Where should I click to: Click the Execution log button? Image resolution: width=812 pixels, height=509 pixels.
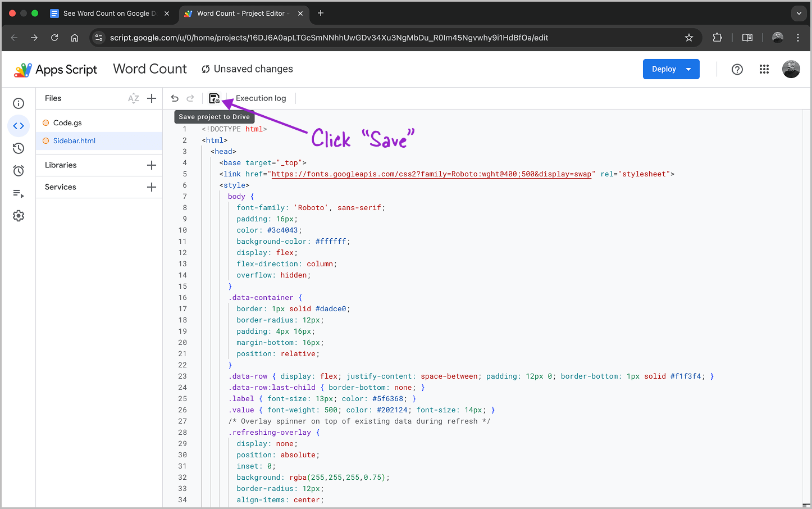coord(261,98)
